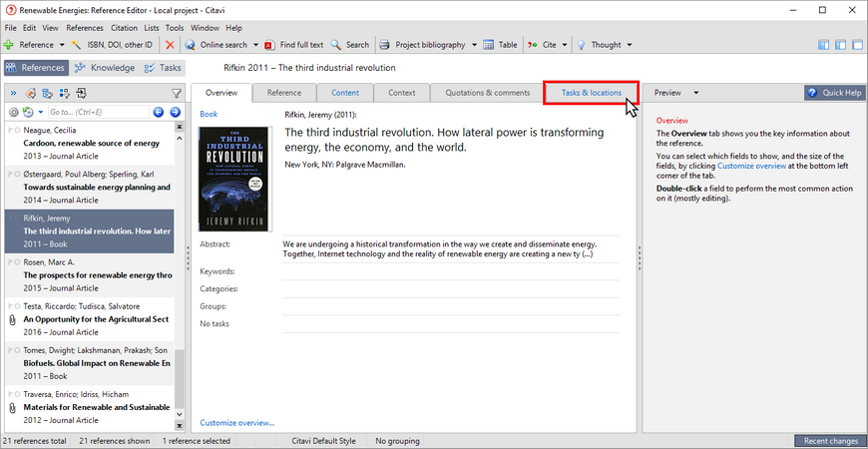Select the Quotations & comments tab
This screenshot has width=868, height=449.
[x=488, y=93]
